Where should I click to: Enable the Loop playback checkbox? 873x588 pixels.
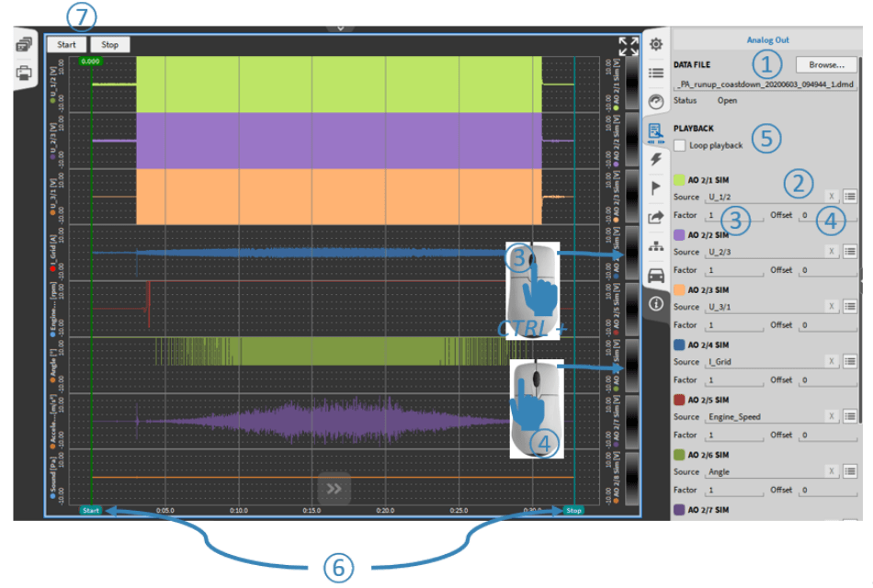[680, 145]
